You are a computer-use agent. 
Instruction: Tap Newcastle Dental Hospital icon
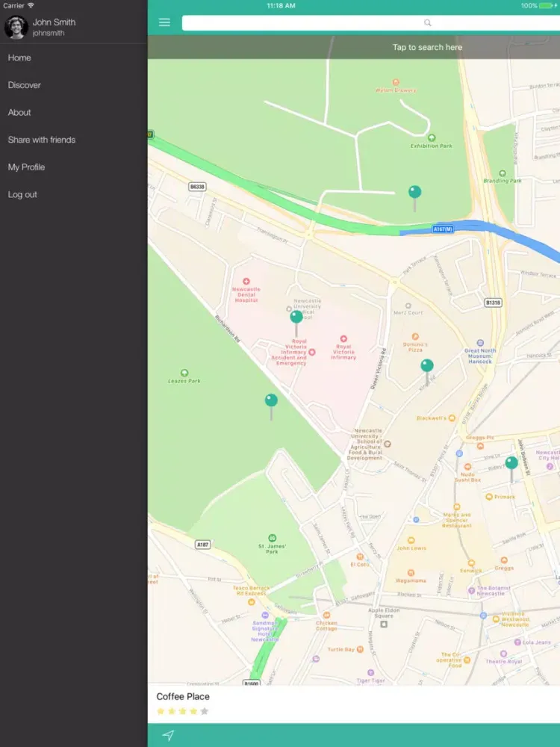[x=246, y=282]
